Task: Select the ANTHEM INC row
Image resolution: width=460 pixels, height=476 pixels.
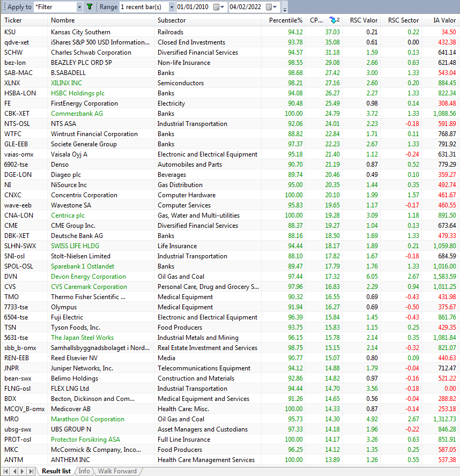Action: 230,460
